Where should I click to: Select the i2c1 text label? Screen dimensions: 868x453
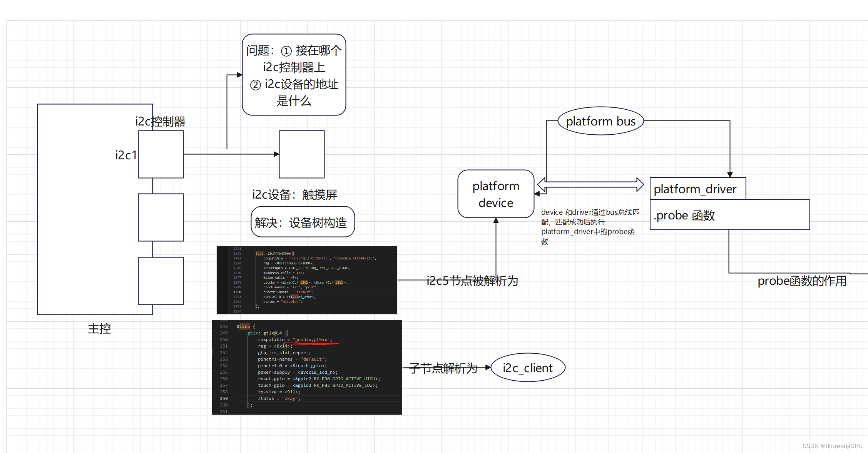(126, 155)
